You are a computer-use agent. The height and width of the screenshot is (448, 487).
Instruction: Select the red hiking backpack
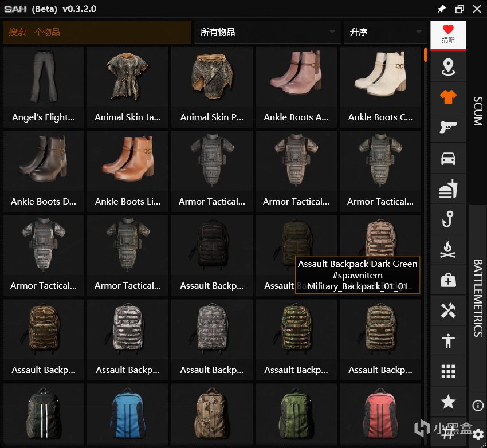[x=380, y=414]
